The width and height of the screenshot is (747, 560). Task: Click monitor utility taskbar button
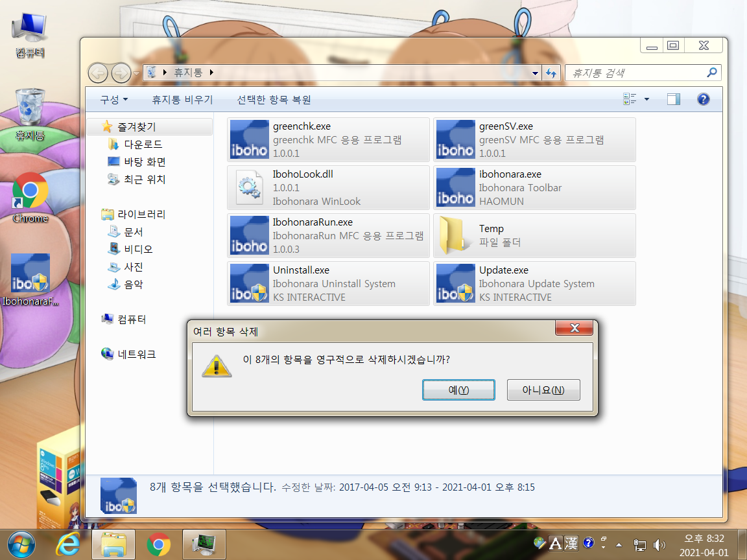(204, 544)
